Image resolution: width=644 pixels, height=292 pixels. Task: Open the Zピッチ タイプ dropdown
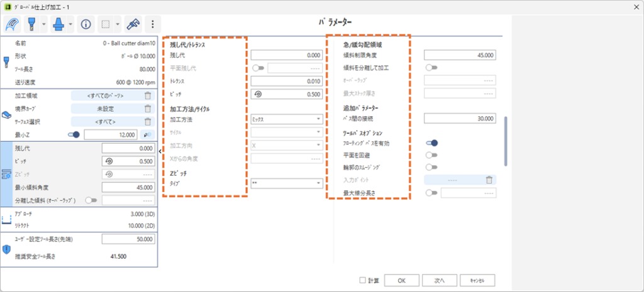tap(286, 183)
